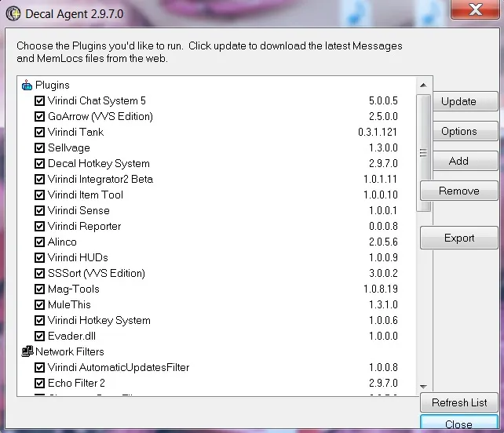Click the Export button

click(459, 238)
